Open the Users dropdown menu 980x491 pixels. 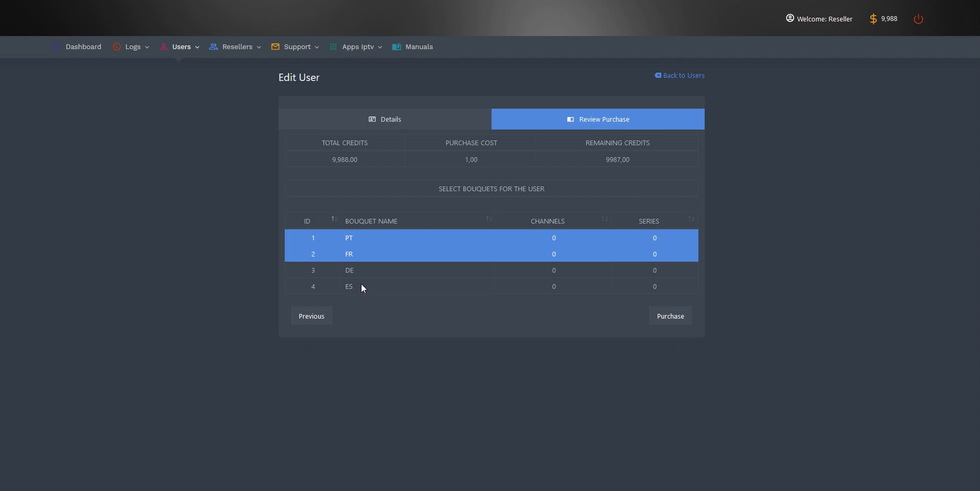coord(181,47)
